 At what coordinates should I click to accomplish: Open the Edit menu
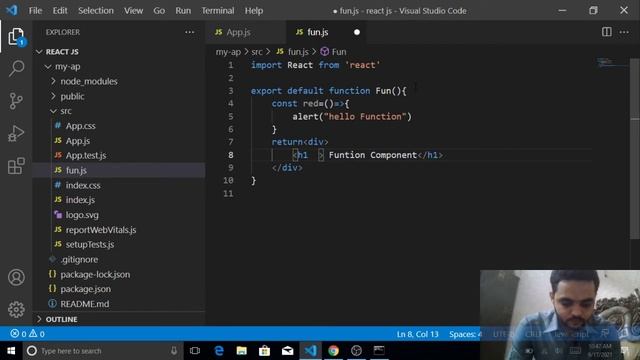(x=60, y=11)
